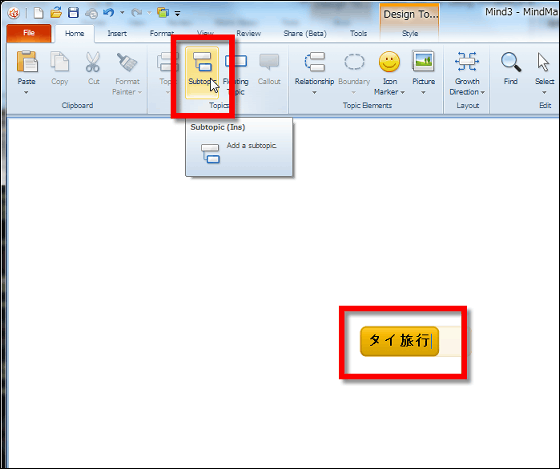Switch to the Insert tab

tap(117, 33)
